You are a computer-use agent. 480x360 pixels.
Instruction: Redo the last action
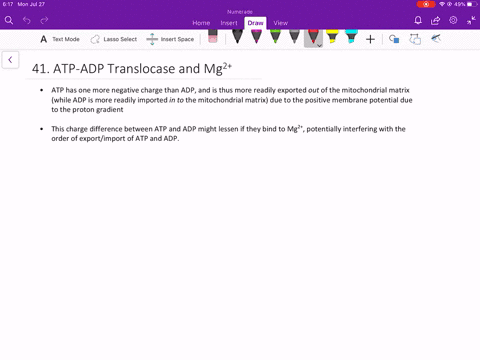coord(44,20)
